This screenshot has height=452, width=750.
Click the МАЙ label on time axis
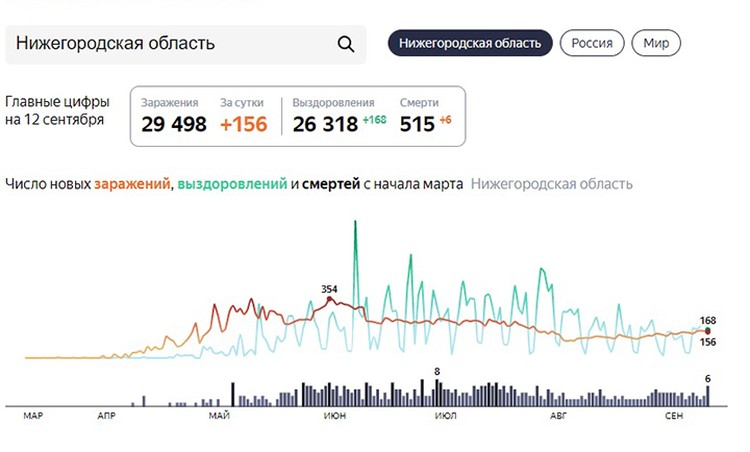click(x=220, y=413)
